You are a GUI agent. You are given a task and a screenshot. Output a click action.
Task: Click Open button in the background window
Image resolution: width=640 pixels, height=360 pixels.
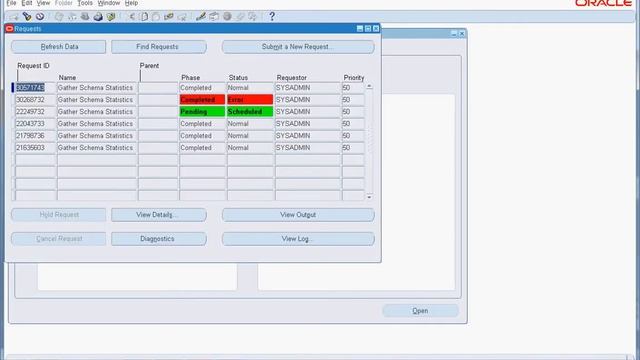coord(420,311)
